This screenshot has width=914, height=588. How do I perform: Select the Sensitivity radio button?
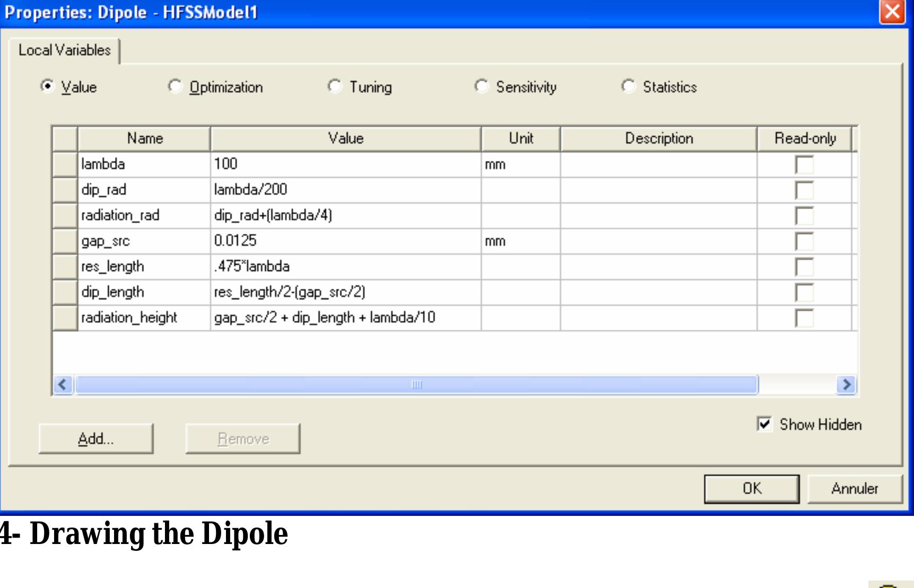coord(482,86)
